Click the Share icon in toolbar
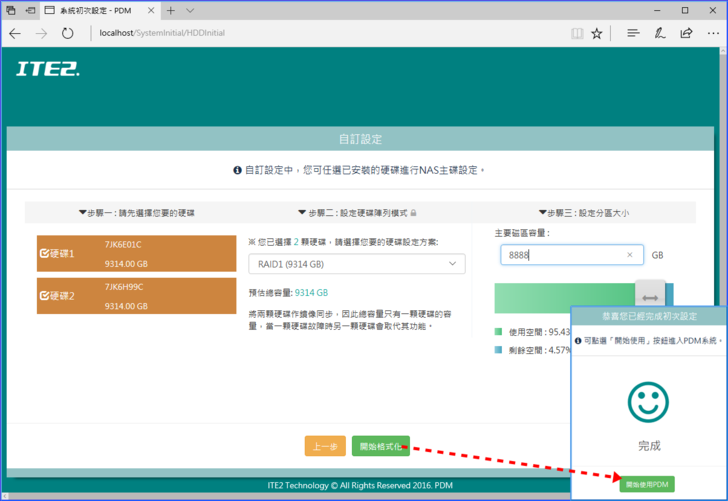This screenshot has width=728, height=501. (x=686, y=33)
